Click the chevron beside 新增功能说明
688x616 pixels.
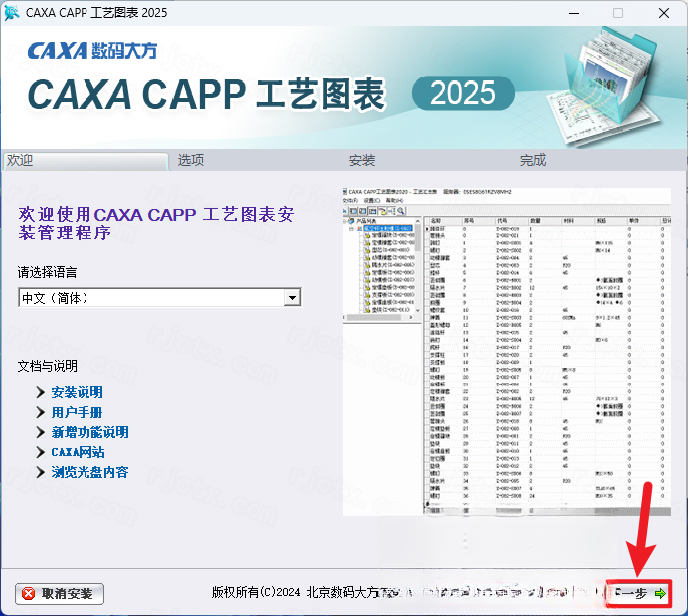tap(41, 432)
